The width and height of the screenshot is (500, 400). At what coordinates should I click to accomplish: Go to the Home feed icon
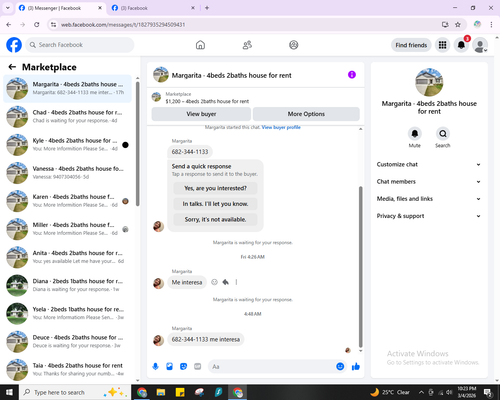click(200, 45)
